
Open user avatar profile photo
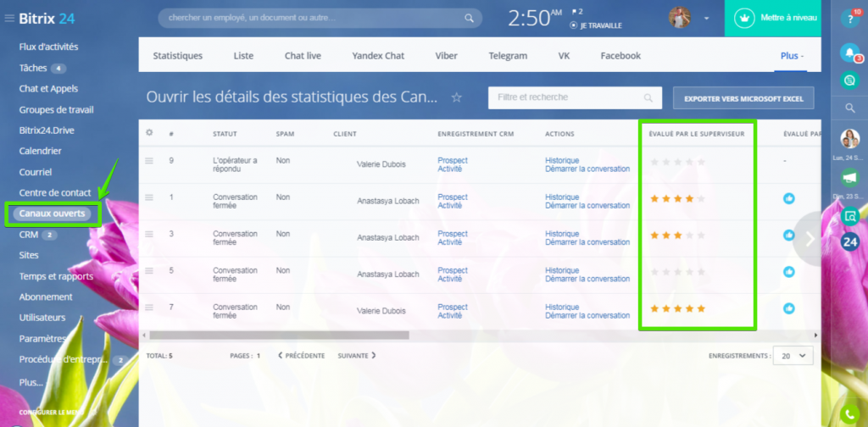coord(679,19)
